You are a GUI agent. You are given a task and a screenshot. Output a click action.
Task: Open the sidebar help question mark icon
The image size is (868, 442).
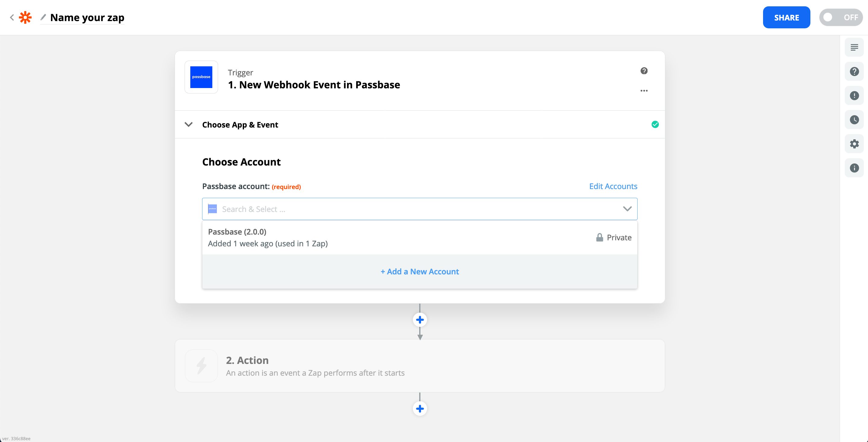click(x=854, y=71)
